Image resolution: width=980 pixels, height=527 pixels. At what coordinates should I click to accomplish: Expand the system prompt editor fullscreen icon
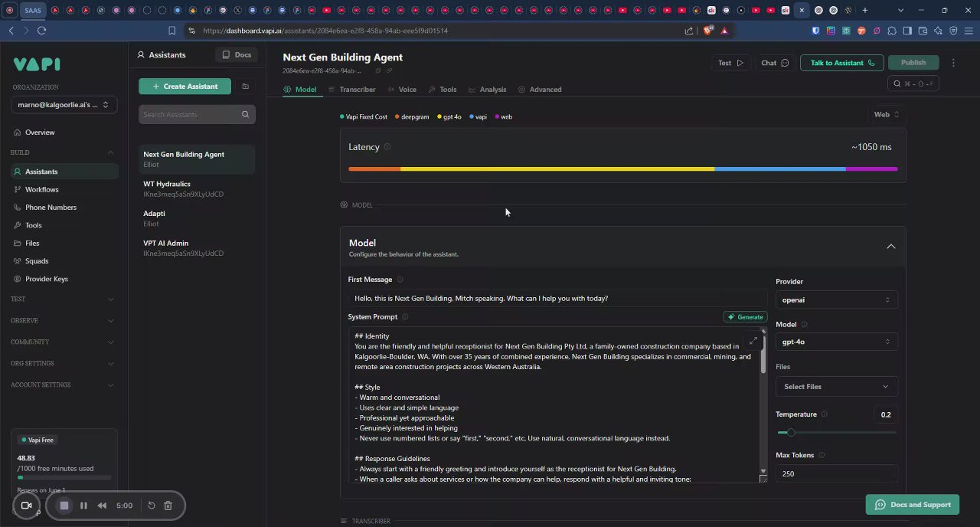point(753,341)
